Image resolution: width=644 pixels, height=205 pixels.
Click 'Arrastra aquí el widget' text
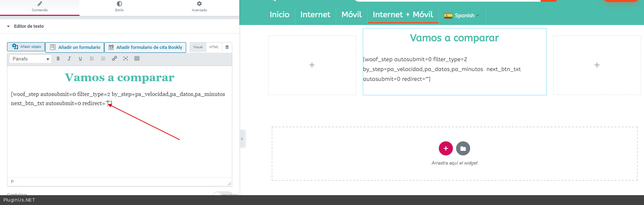point(454,163)
